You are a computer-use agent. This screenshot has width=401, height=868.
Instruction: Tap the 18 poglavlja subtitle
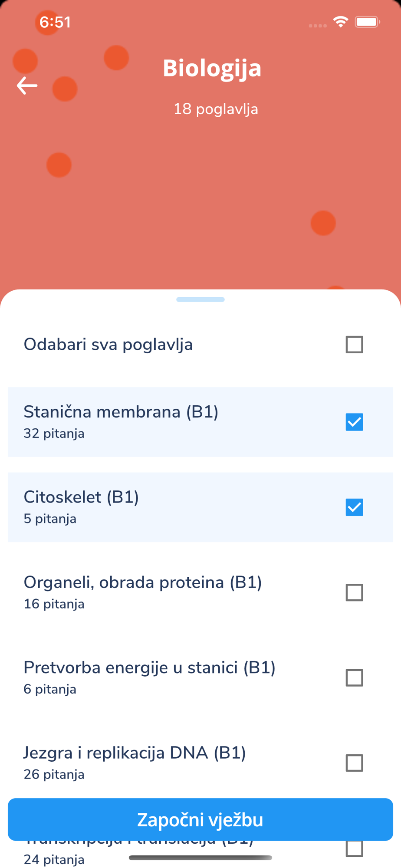[x=216, y=109]
